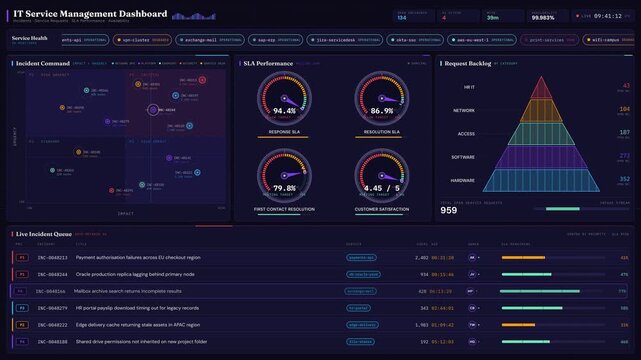Viewport: 641px width, 360px height.
Task: Click the P1 badge of INC-0048244
Action: (22, 275)
